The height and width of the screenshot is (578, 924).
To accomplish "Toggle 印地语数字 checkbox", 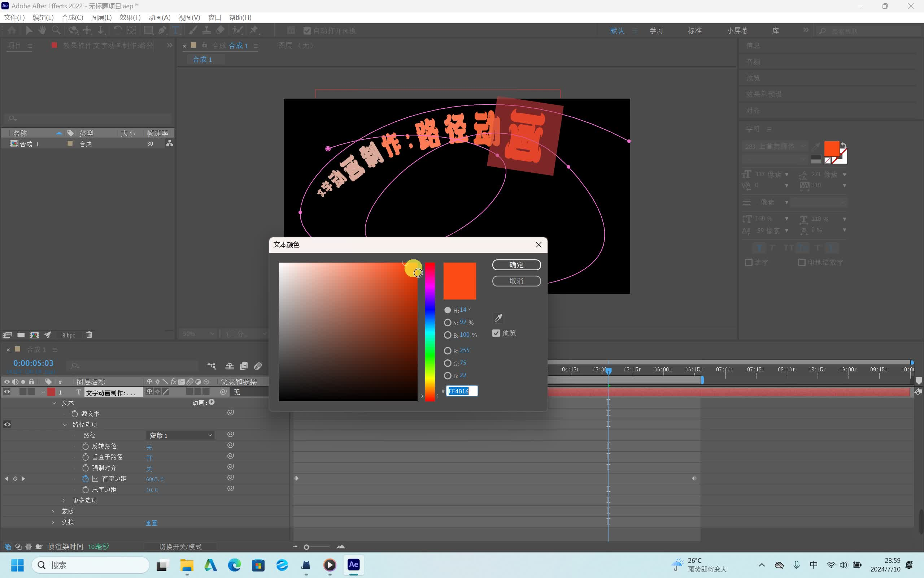I will 802,262.
